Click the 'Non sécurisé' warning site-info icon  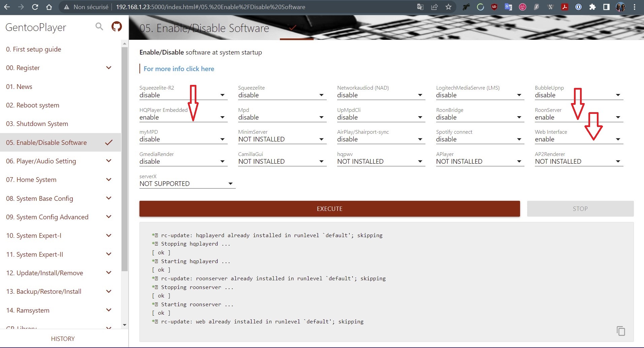point(67,7)
